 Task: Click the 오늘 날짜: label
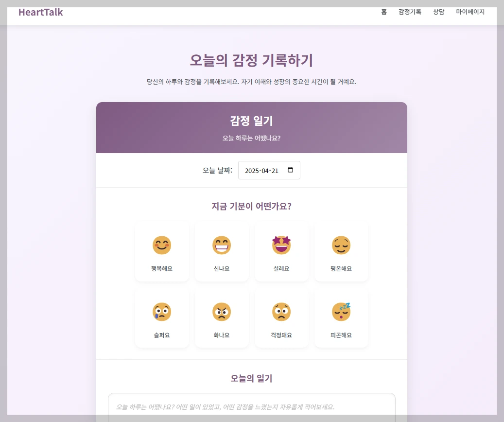[217, 171]
